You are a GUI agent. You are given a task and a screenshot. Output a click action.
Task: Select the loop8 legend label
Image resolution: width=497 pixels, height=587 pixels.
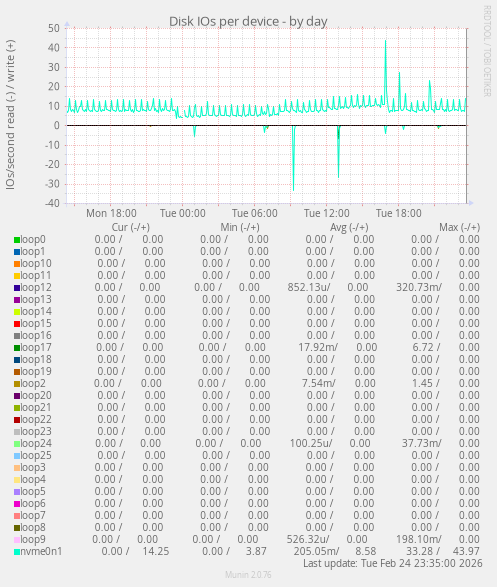tap(33, 527)
